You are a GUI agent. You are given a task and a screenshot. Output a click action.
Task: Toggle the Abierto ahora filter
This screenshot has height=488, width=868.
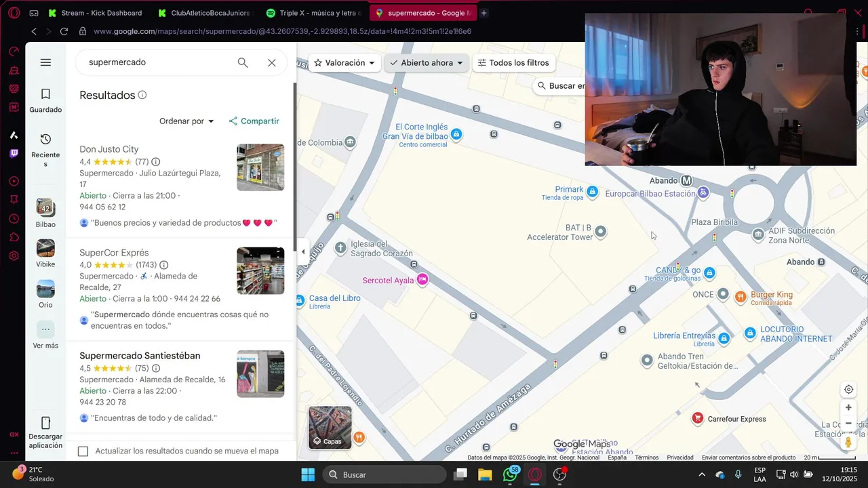tap(427, 63)
